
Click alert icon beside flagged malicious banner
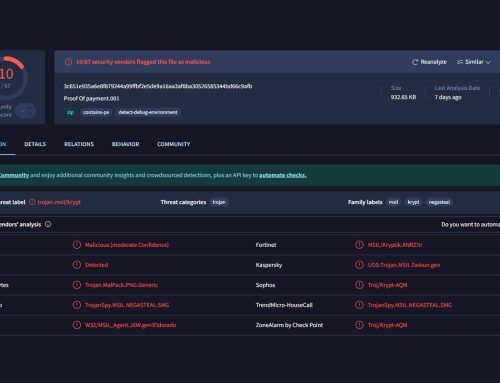[68, 62]
